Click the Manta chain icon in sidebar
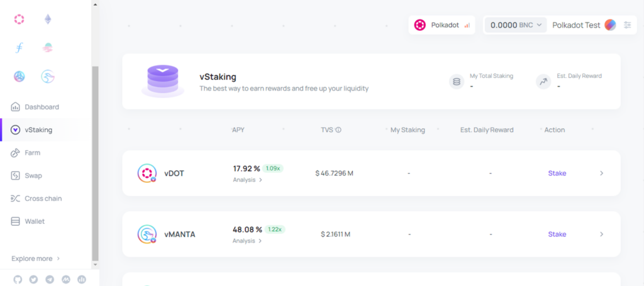This screenshot has width=644, height=286. pyautogui.click(x=48, y=76)
